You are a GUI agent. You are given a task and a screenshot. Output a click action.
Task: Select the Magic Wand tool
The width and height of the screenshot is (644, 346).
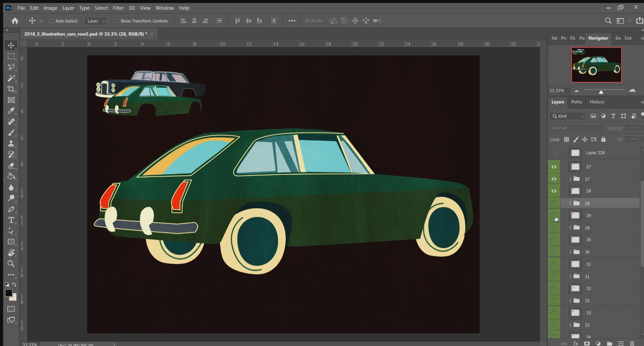(11, 78)
